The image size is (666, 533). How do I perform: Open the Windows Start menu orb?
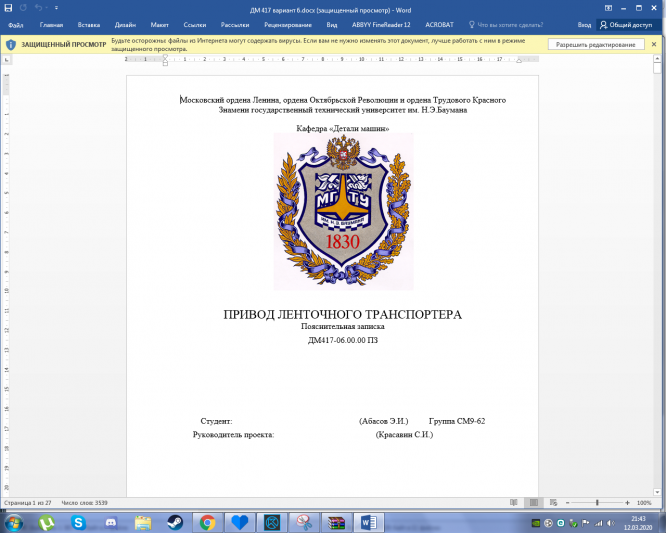click(x=14, y=522)
